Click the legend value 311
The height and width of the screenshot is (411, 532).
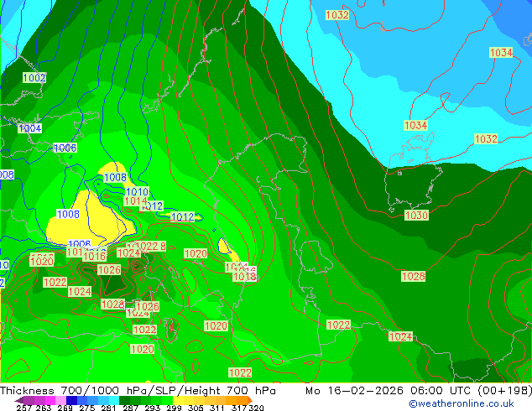(217, 408)
